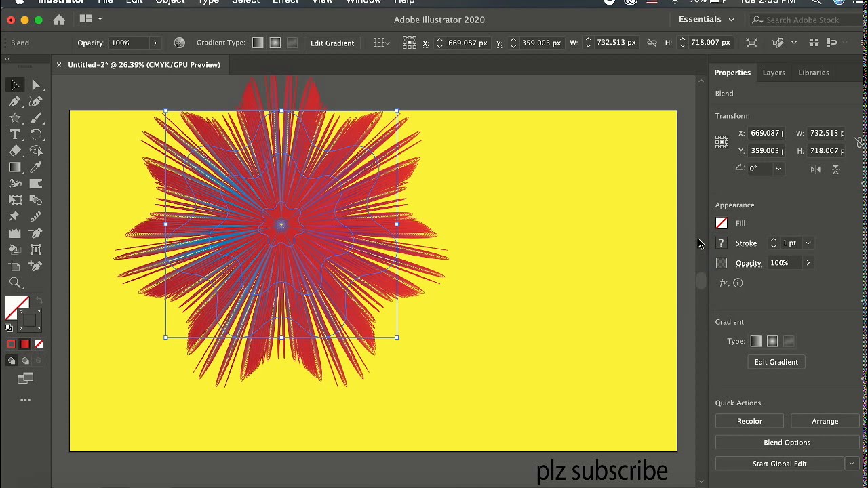
Task: Click Edit Gradient in Properties panel
Action: tap(776, 362)
